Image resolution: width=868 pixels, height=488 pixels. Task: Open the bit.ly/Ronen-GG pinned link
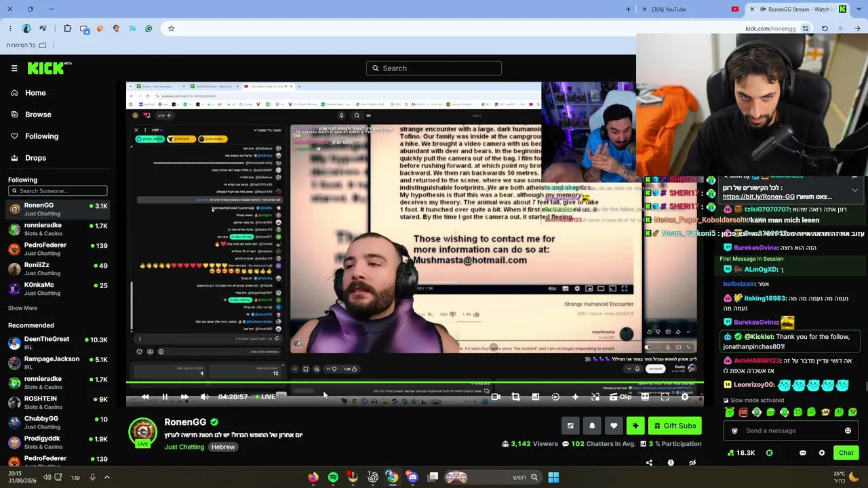(758, 197)
